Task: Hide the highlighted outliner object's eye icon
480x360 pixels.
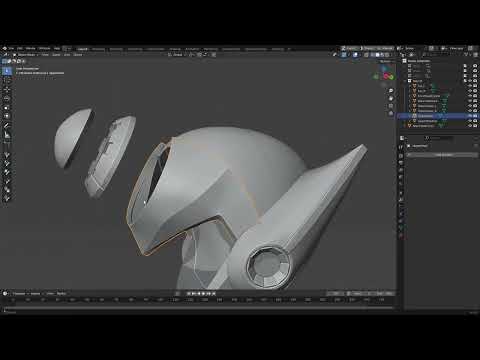Action: pos(470,116)
